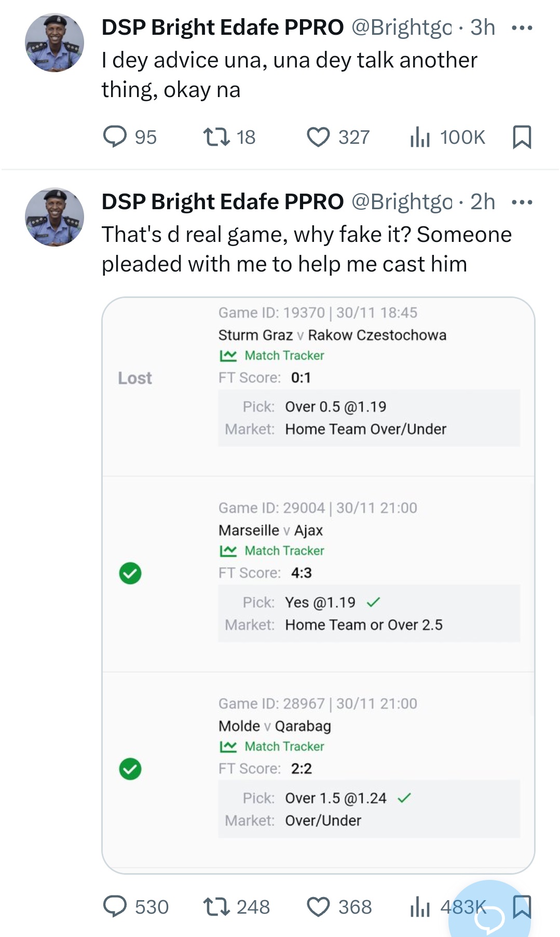Screen dimensions: 560x937
Task: Retweet the tweet with 248 reposts
Action: click(216, 907)
